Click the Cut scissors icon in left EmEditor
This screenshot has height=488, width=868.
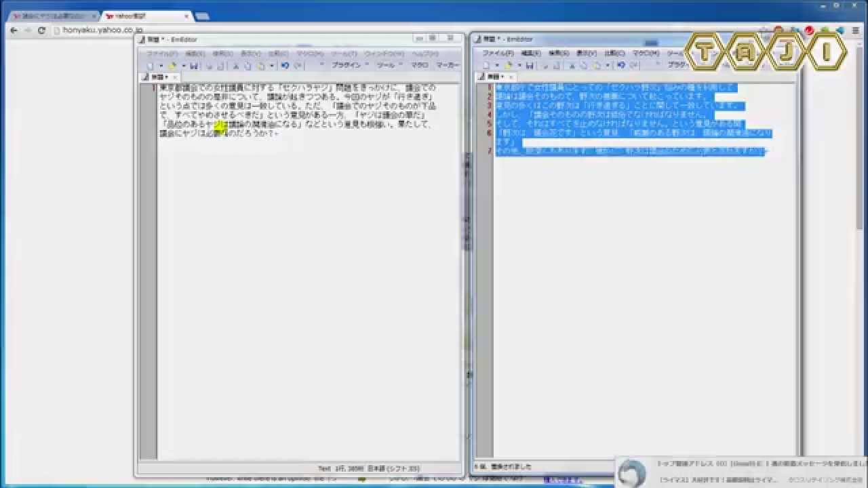coord(235,66)
